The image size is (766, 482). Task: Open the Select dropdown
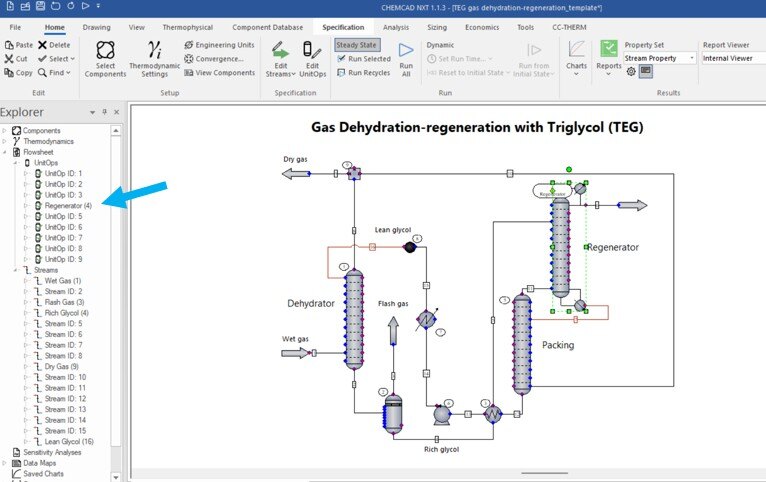click(57, 59)
